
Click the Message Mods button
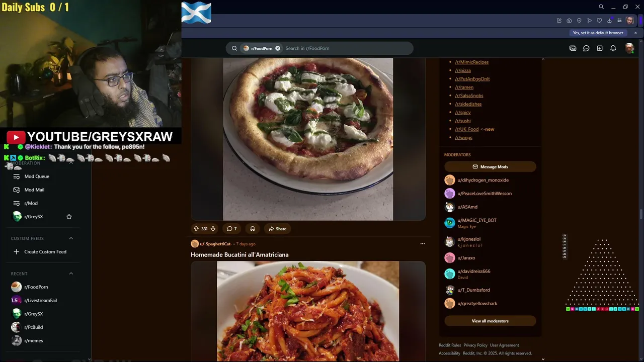point(490,167)
